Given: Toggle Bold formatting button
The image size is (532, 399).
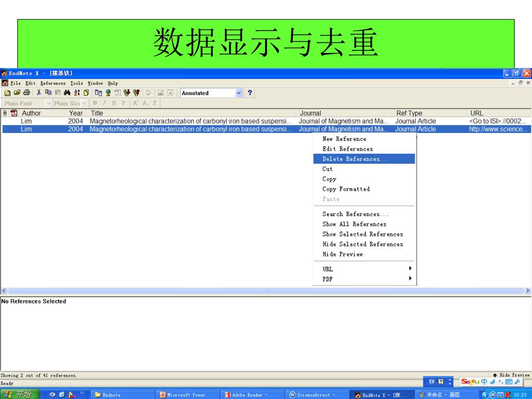Looking at the screenshot, I should point(95,103).
